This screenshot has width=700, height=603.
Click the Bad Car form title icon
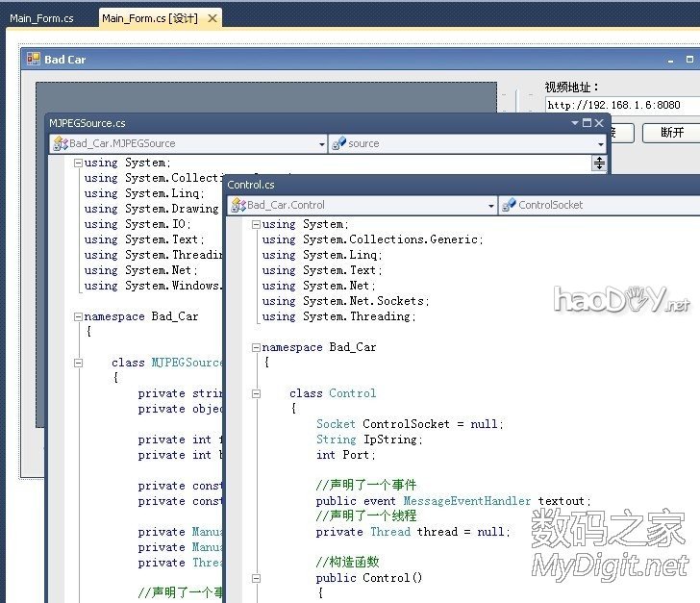point(34,60)
